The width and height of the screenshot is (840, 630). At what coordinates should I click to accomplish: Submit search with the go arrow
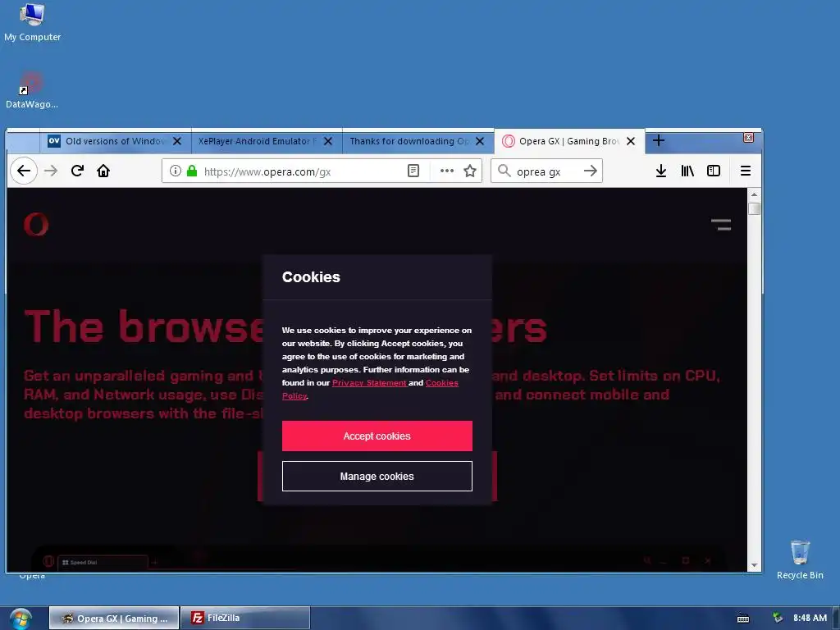click(591, 171)
